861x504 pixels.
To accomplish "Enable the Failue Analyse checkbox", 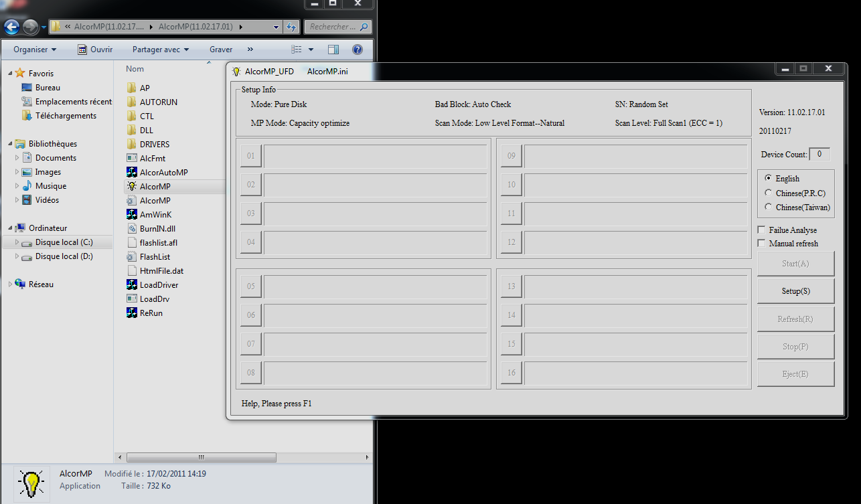I will point(761,230).
